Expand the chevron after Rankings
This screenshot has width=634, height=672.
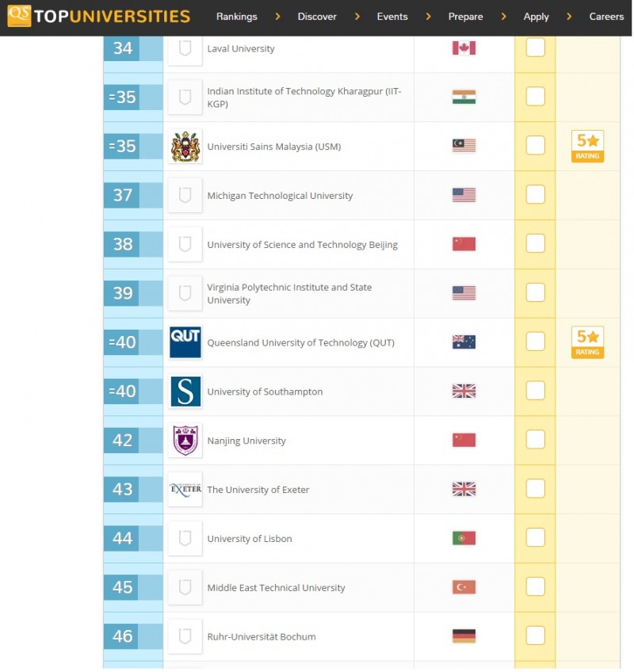277,17
